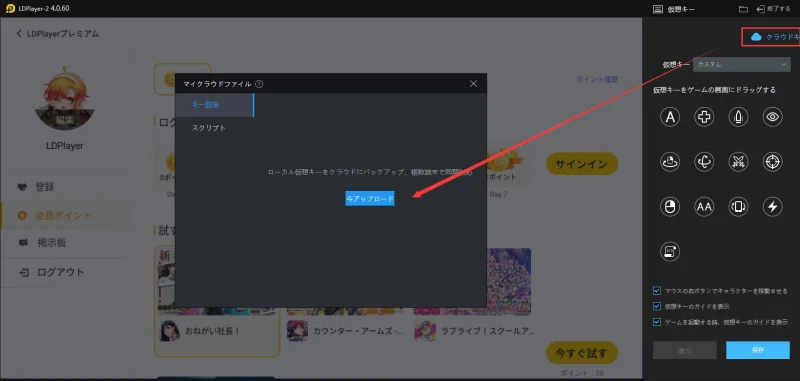Screen dimensions: 800x381
Task: Select the single-tap 'A' virtual key icon
Action: click(x=670, y=117)
